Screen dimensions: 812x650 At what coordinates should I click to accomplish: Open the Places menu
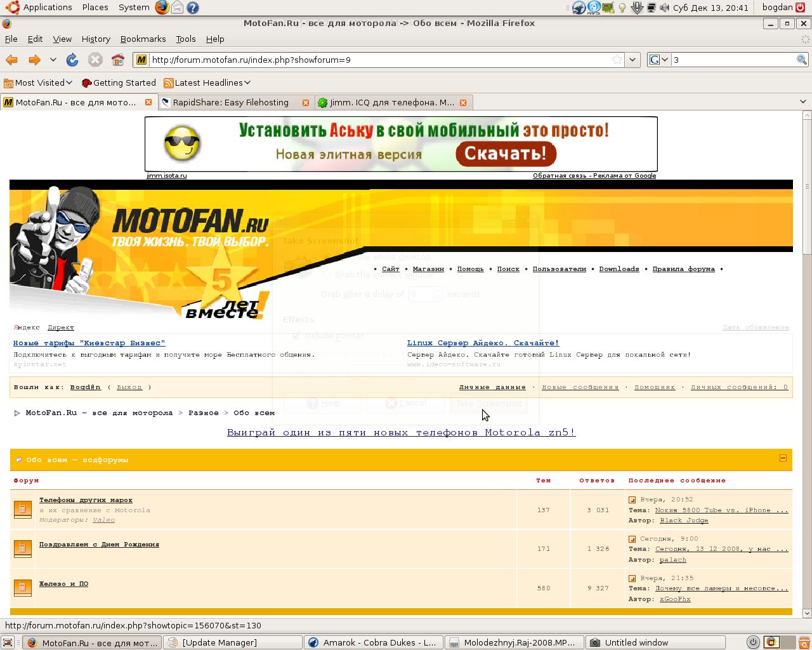pos(95,8)
